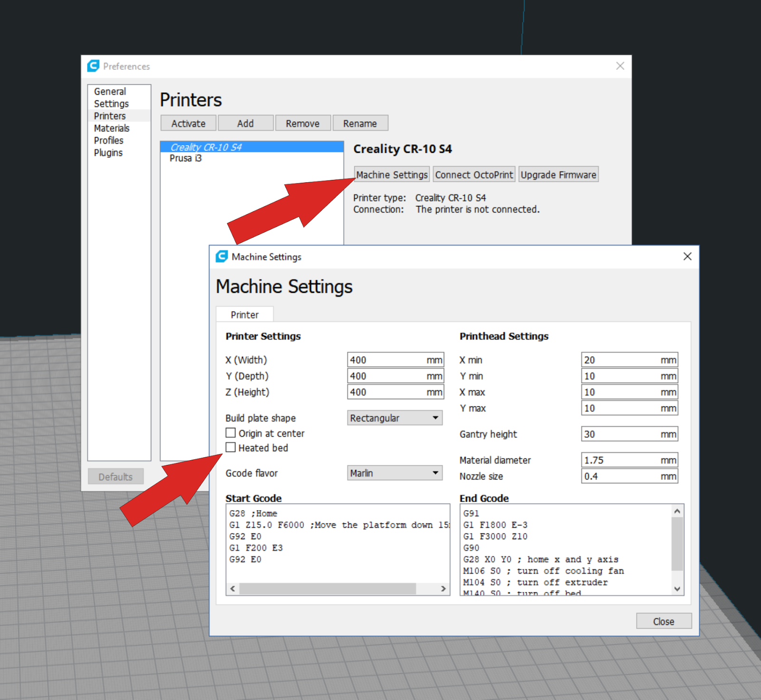Click the Y min input field
Screen dimensions: 761x700
click(x=629, y=376)
